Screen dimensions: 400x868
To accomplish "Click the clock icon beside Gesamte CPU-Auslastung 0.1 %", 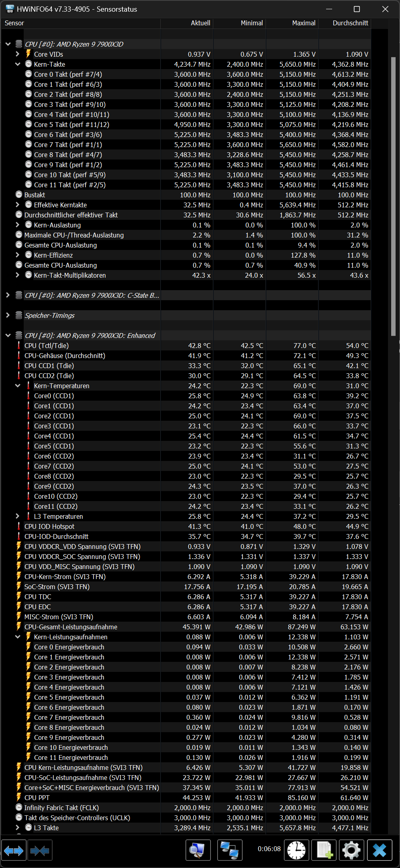I will coord(19,245).
